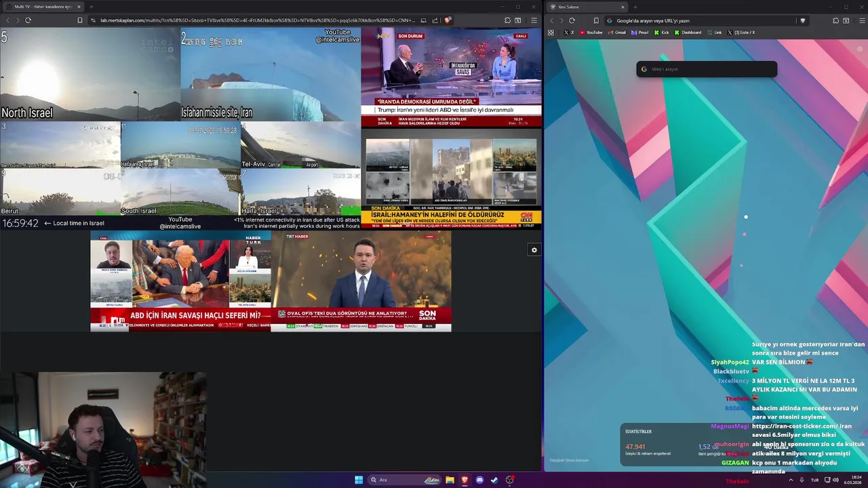Open the (3) Liste / X bookmark
The height and width of the screenshot is (488, 868).
[x=741, y=33]
